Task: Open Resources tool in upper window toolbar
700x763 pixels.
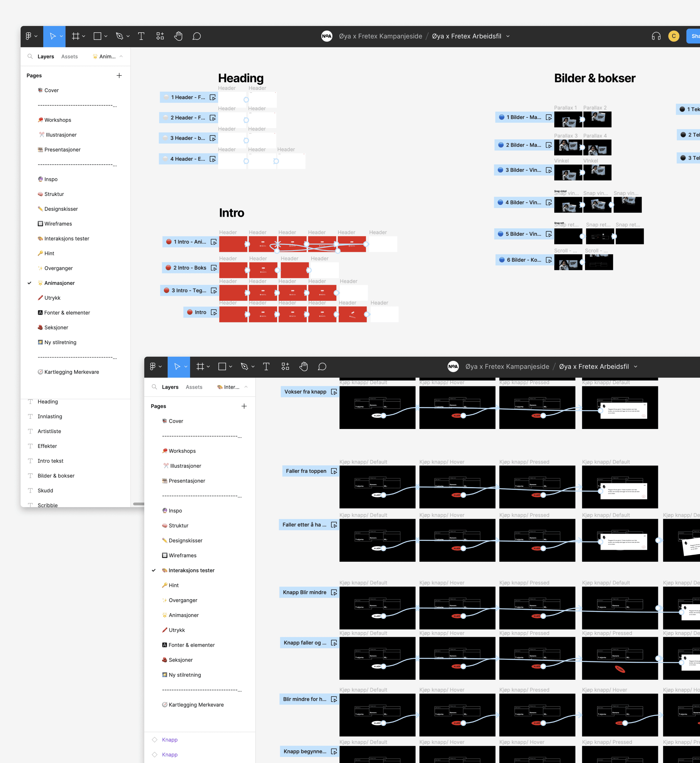Action: click(x=160, y=36)
